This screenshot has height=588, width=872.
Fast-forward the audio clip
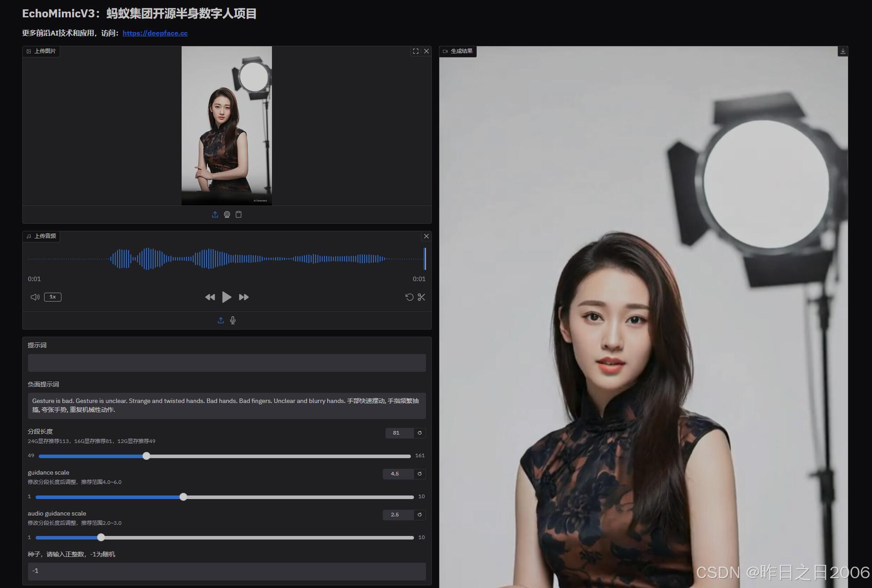244,297
